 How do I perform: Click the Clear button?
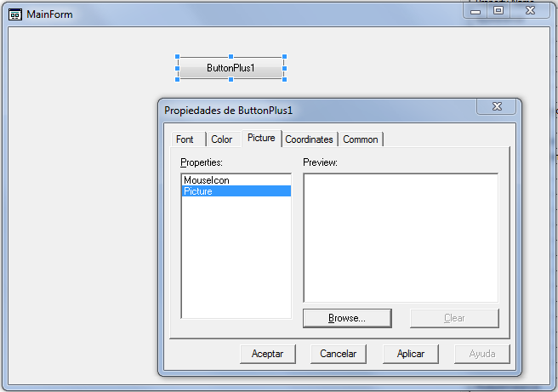[x=454, y=318]
